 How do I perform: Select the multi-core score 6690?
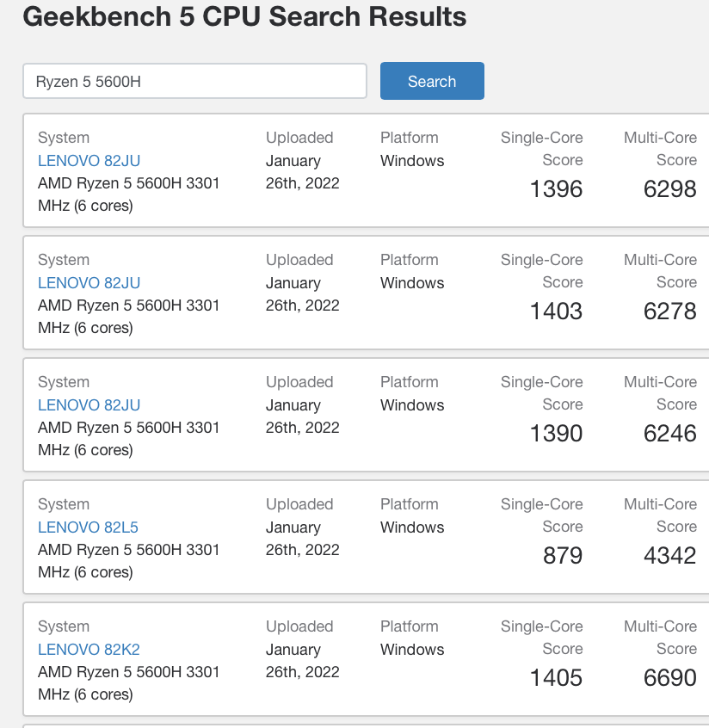[x=669, y=677]
